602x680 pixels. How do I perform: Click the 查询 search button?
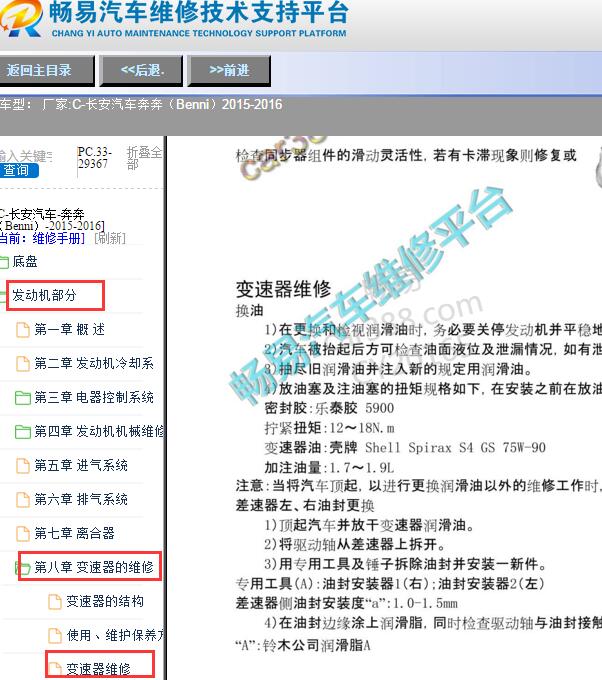point(18,170)
